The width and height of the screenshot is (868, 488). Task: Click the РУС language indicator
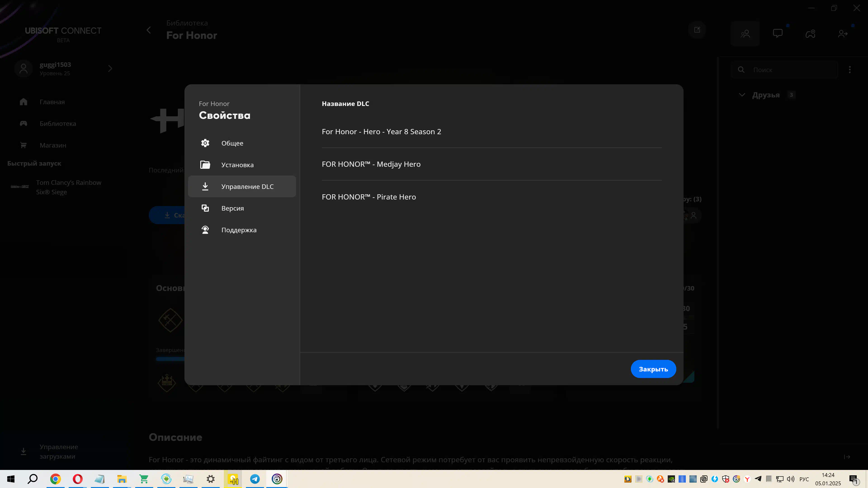(804, 479)
